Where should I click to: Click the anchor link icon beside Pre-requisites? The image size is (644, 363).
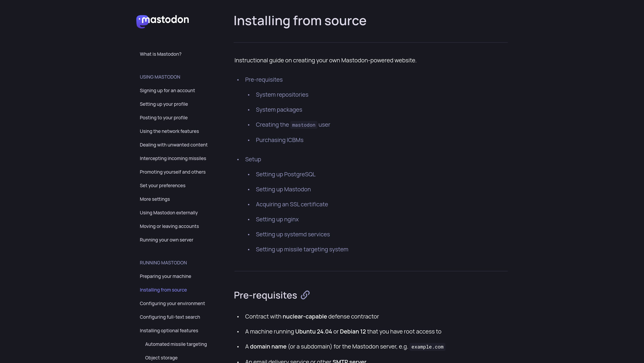click(x=305, y=295)
